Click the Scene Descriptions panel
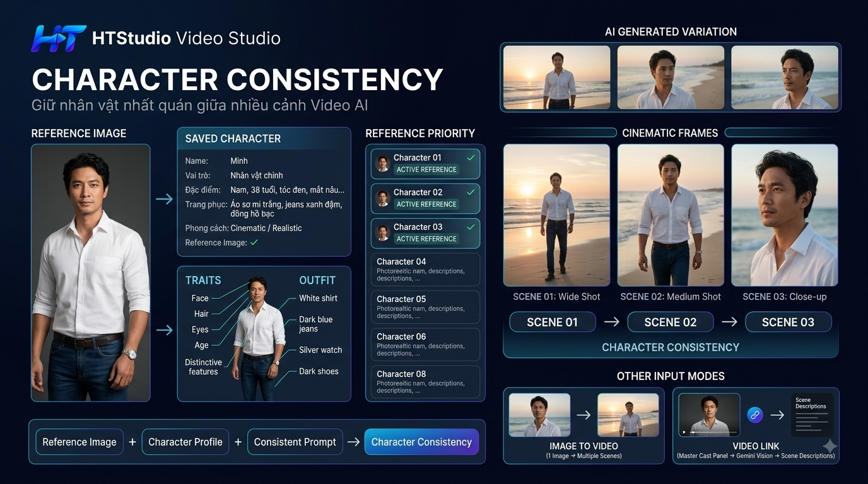Screen dimensions: 868x484 pyautogui.click(x=812, y=415)
